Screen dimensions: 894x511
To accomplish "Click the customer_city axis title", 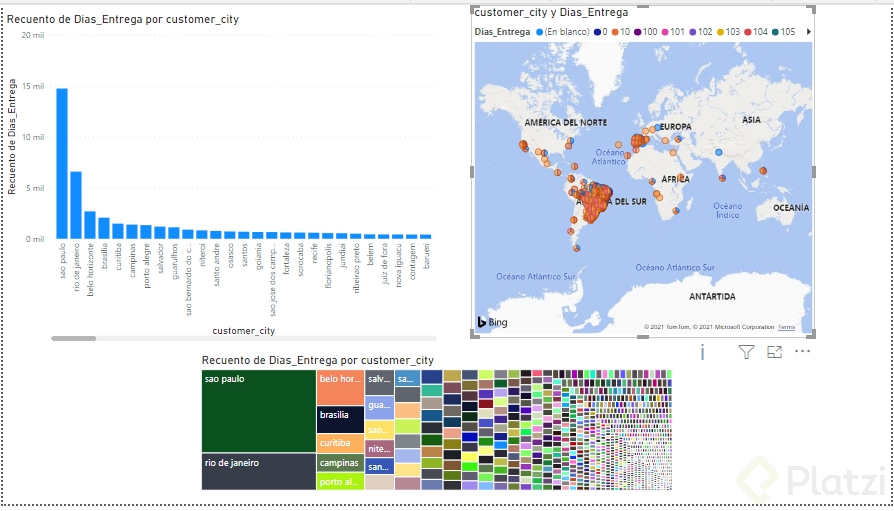I will (243, 331).
